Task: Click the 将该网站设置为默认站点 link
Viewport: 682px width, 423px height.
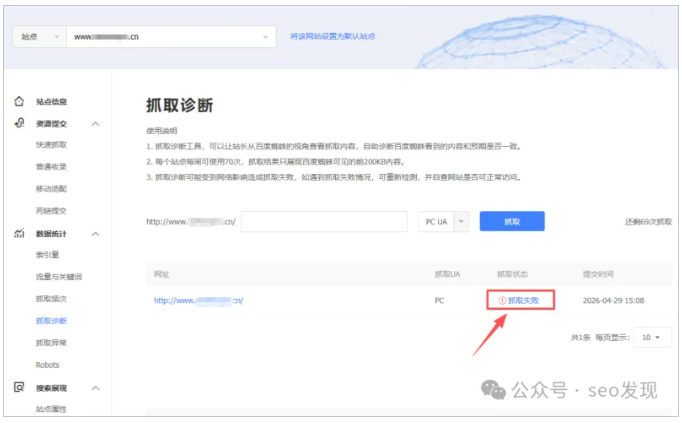Action: click(x=333, y=37)
